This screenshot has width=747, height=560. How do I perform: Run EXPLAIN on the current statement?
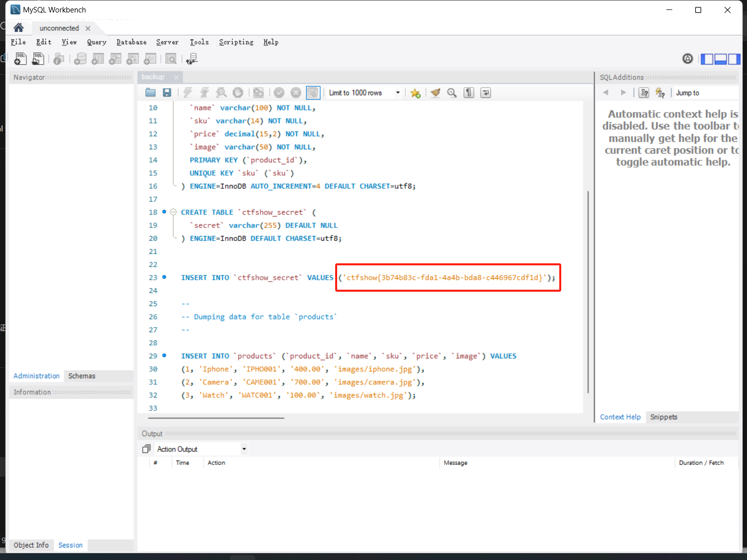(x=222, y=93)
